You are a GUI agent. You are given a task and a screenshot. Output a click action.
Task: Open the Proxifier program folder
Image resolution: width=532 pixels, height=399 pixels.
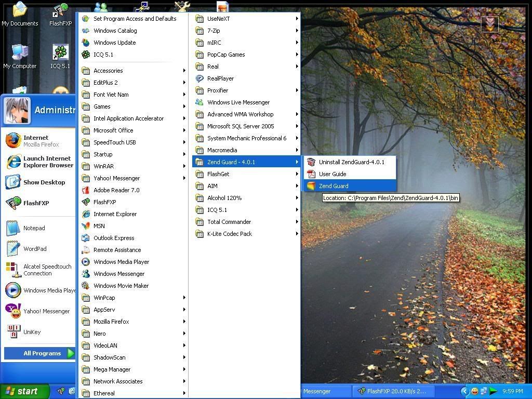pyautogui.click(x=246, y=90)
